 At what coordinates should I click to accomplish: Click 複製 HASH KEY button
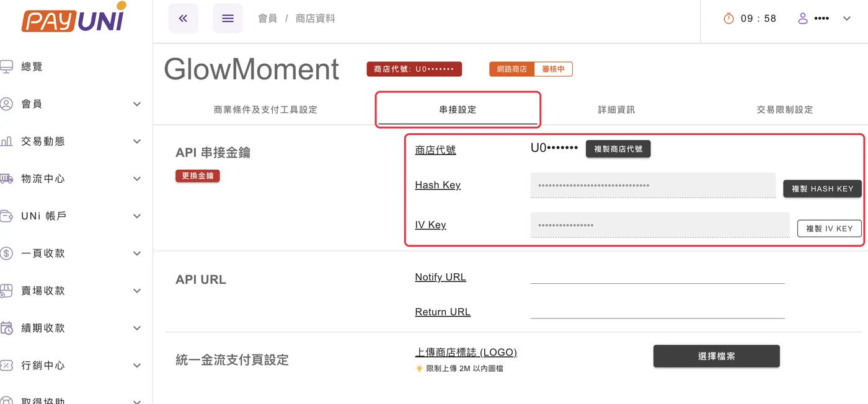(822, 189)
